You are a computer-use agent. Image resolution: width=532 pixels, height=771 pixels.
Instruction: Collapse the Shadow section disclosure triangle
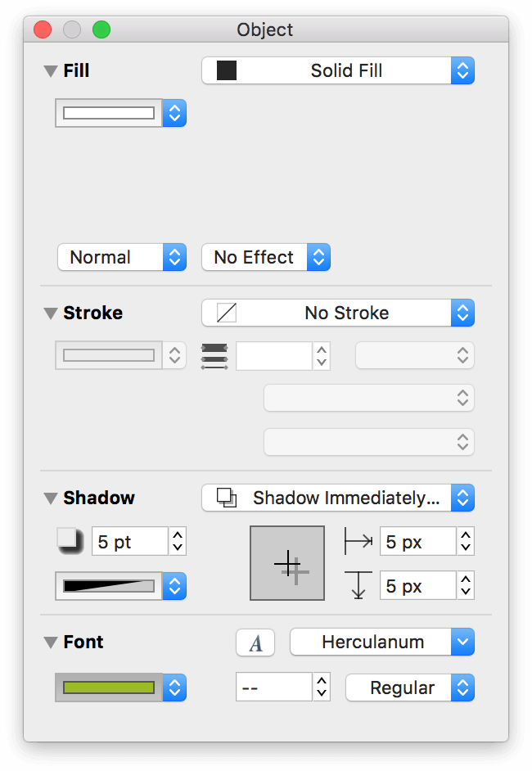[x=51, y=498]
